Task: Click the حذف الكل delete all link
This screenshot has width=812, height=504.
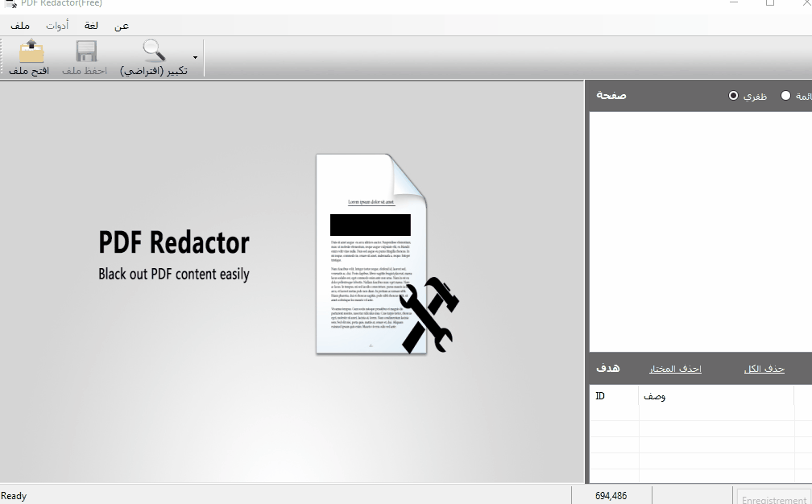Action: coord(764,369)
